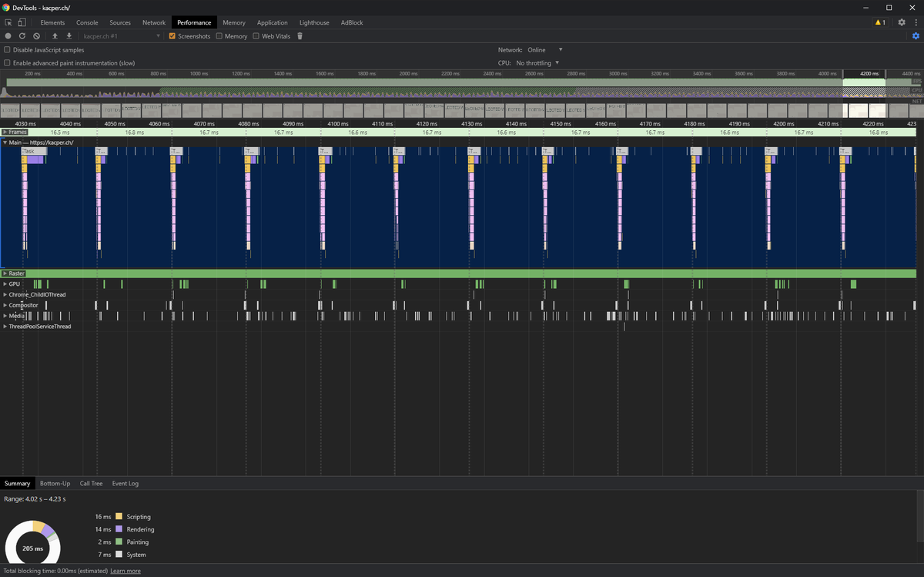Click the collect garbage trash icon
The height and width of the screenshot is (577, 924).
tap(300, 36)
